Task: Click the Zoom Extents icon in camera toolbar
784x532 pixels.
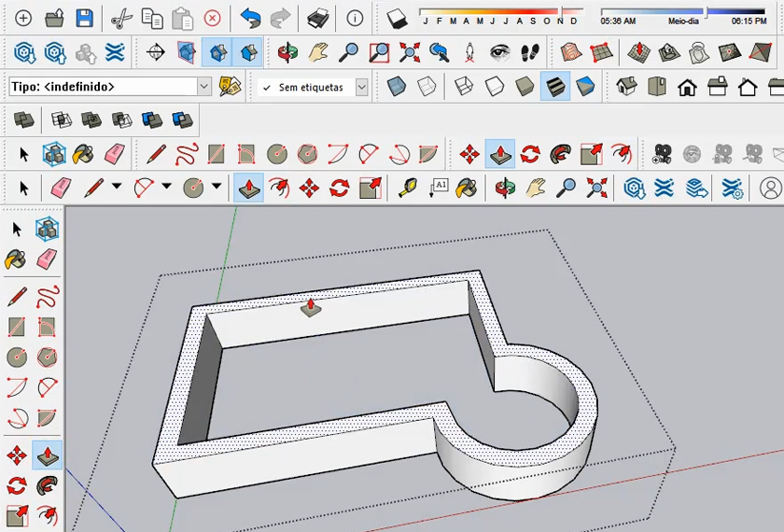Action: [409, 52]
